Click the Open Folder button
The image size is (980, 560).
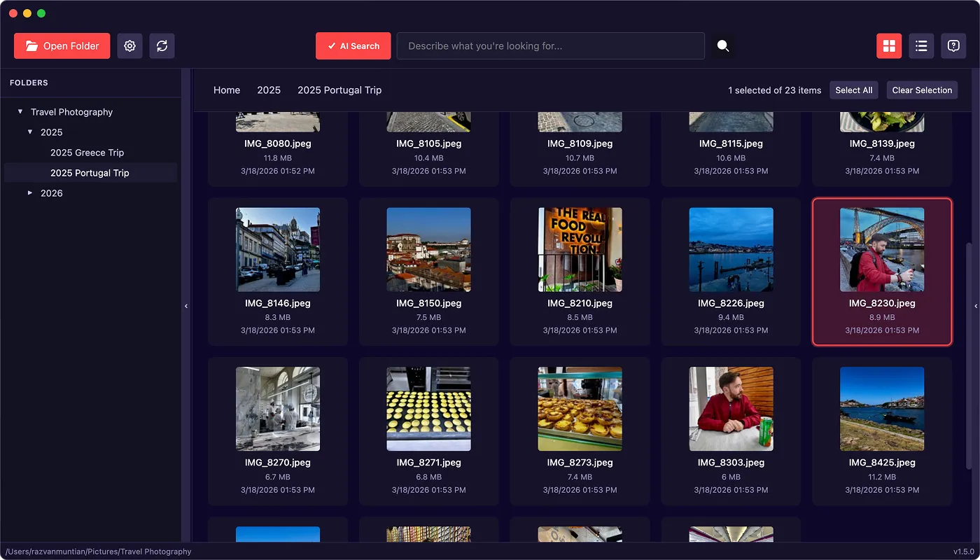click(62, 46)
